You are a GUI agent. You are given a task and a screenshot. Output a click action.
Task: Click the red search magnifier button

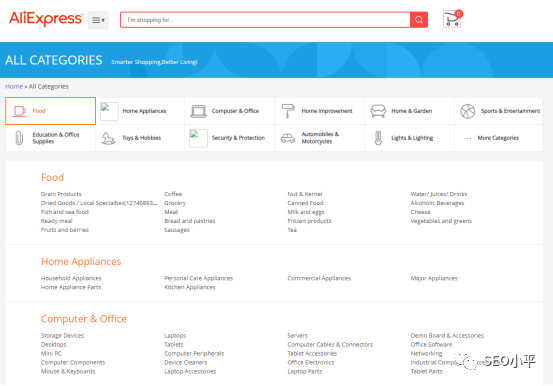419,20
